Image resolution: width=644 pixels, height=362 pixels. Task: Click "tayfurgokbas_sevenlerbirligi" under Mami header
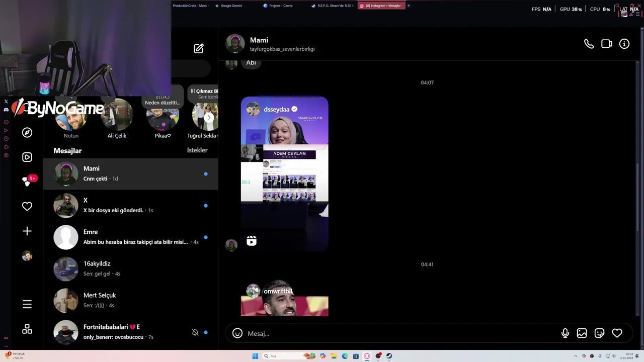click(x=282, y=49)
